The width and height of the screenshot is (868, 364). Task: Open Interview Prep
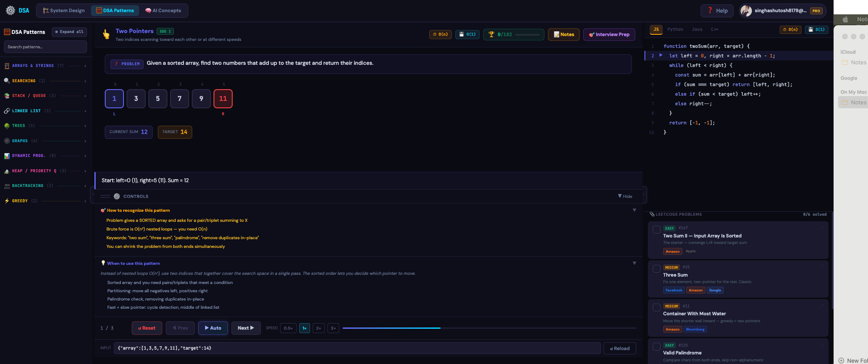[x=609, y=34]
